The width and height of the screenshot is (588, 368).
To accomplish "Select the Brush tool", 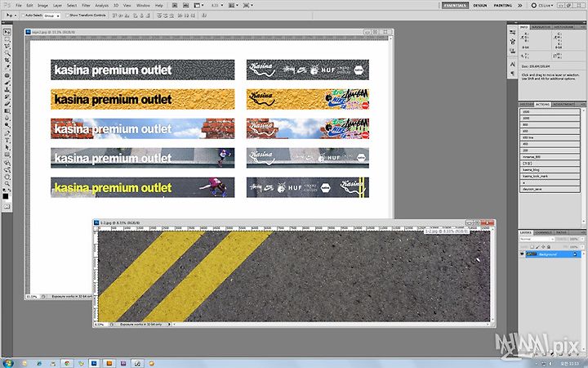I will click(x=7, y=83).
